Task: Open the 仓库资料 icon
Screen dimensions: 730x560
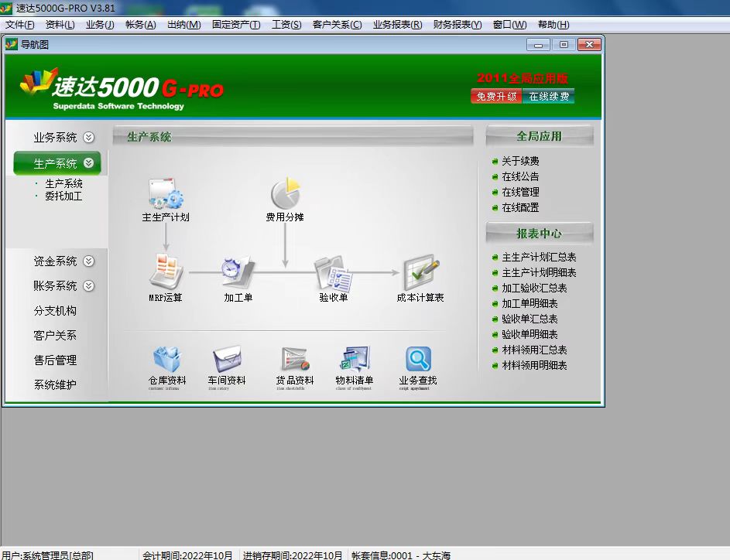Action: (x=166, y=359)
